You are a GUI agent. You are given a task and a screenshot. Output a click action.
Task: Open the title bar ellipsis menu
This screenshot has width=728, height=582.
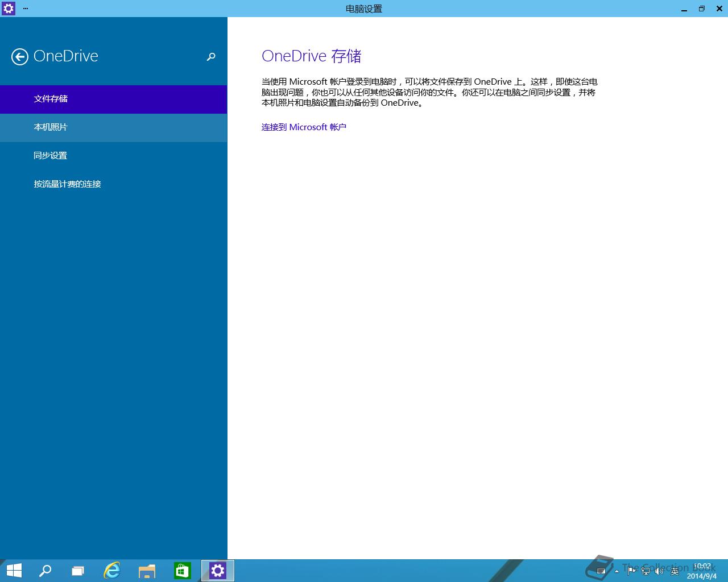point(26,9)
